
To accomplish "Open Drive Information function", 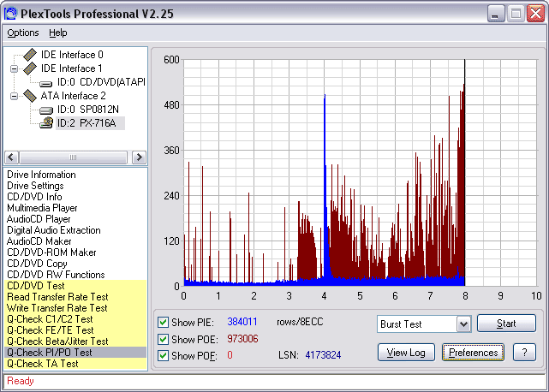I will coord(41,175).
